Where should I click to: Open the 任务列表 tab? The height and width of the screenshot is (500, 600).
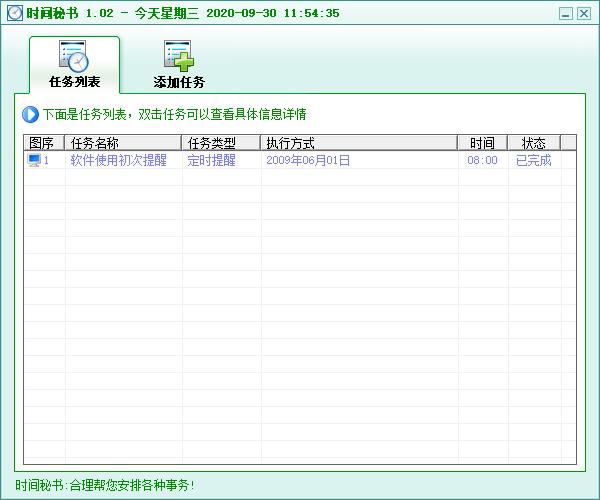74,64
